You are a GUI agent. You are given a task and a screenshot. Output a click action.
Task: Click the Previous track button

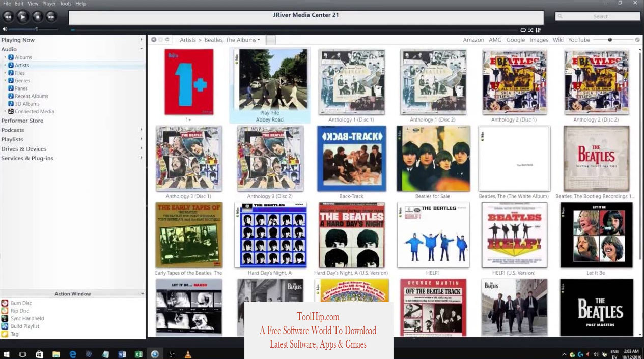[x=8, y=17]
